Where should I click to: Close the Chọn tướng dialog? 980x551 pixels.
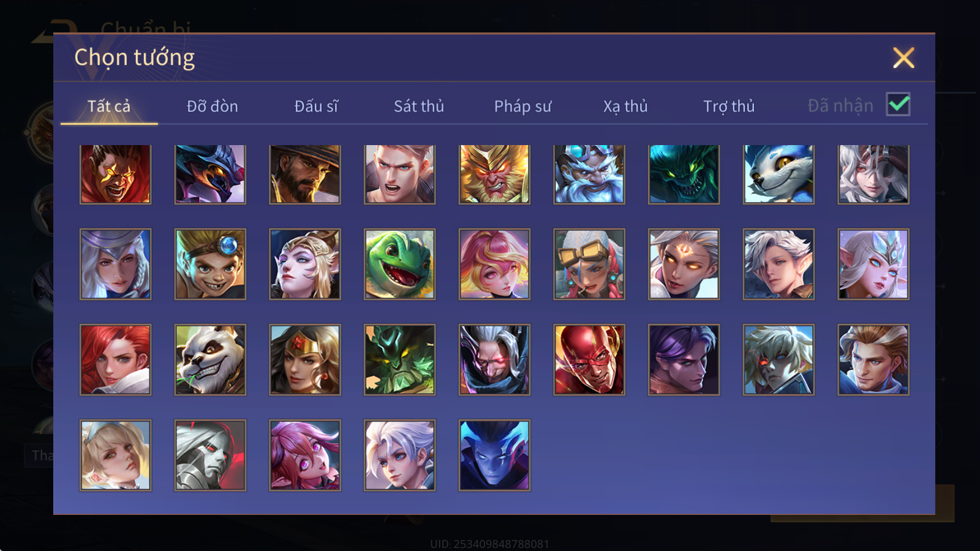(903, 58)
